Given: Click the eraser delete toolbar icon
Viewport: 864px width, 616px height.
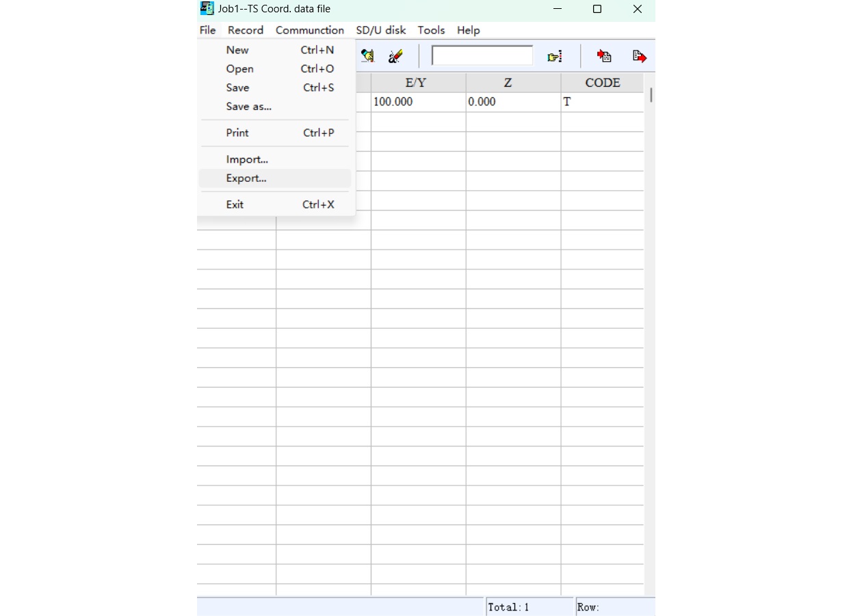Looking at the screenshot, I should coord(395,56).
